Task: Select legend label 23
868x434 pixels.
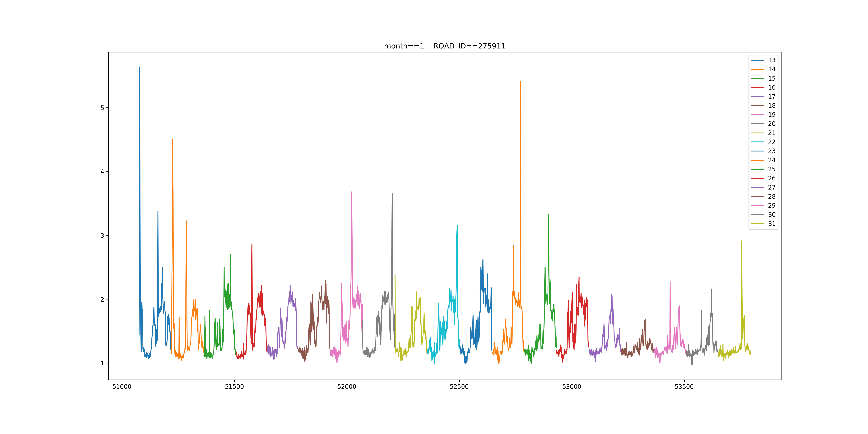Action: [772, 151]
